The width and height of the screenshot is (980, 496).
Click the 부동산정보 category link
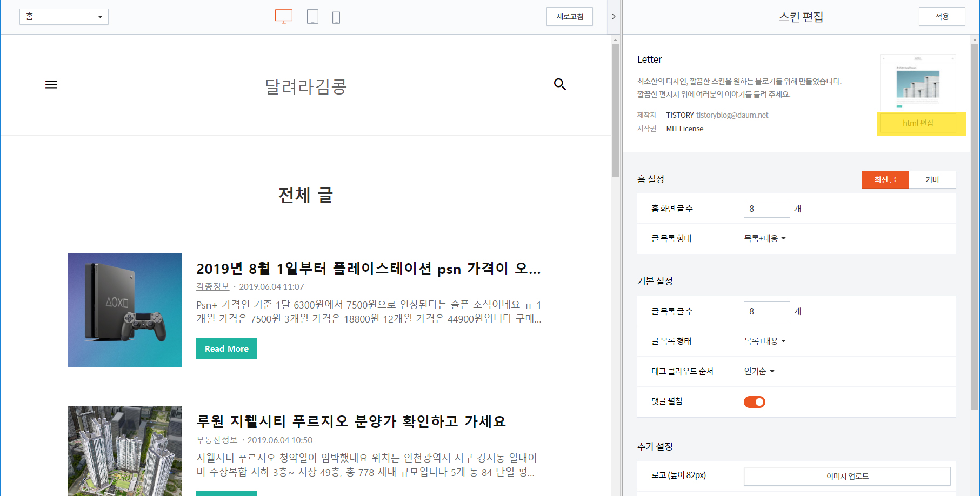pyautogui.click(x=217, y=440)
